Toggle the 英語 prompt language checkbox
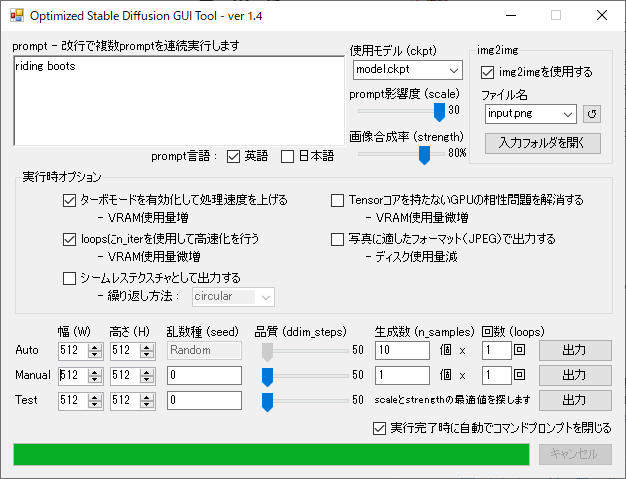Screen dimensions: 626x479 click(233, 156)
